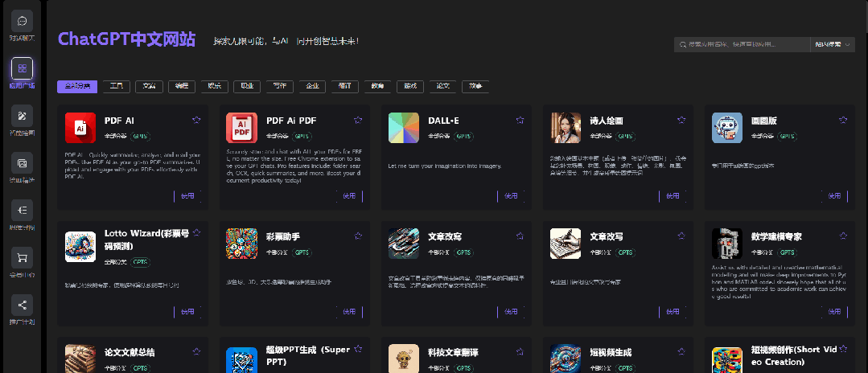868x373 pixels.
Task: Click the 彩票助手 app icon
Action: [242, 244]
